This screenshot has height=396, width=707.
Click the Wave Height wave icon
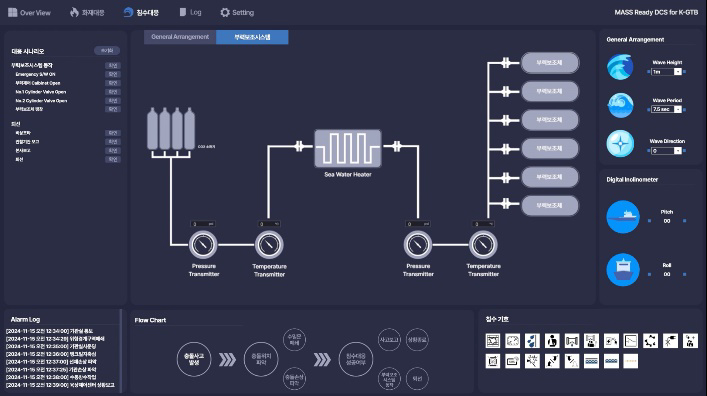coord(620,67)
